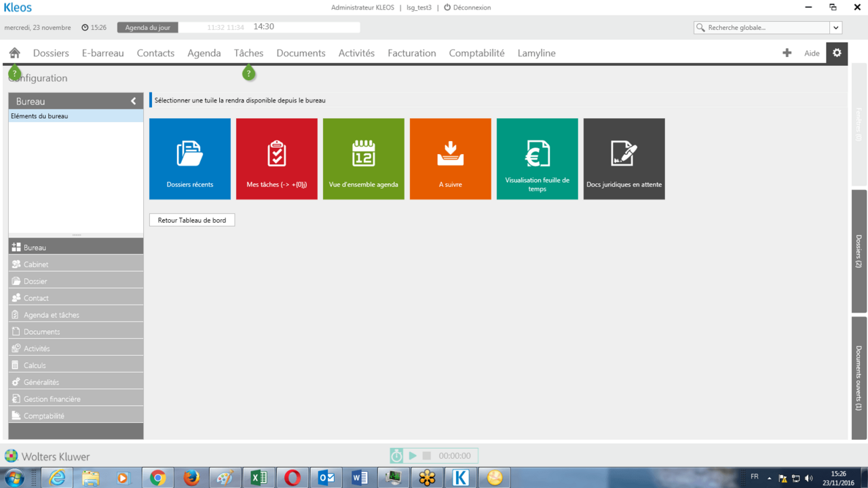Click the Retour Tableau de bord button
Viewport: 868px width, 488px height.
192,221
